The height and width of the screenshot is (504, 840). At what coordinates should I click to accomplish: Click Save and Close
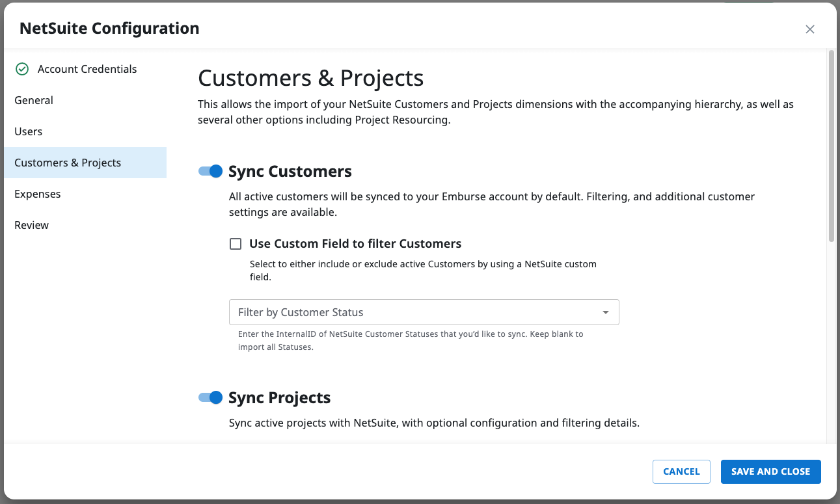click(x=771, y=471)
